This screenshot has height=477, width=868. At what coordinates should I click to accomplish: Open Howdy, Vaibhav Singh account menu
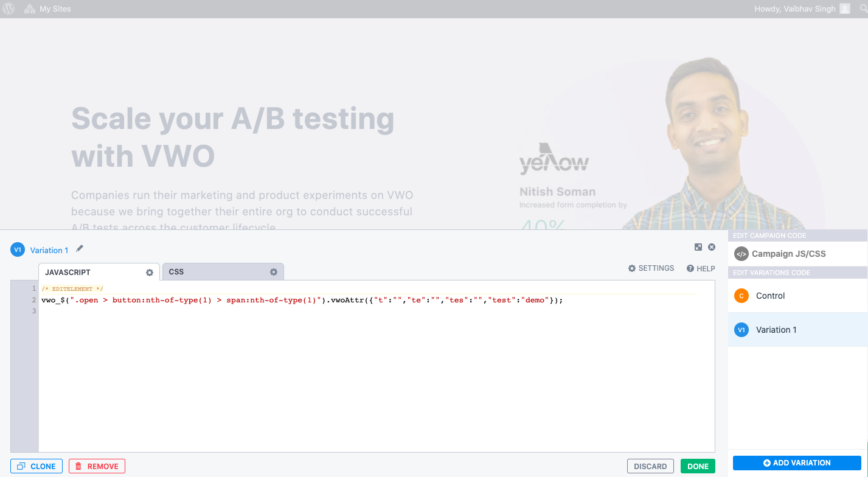point(802,9)
